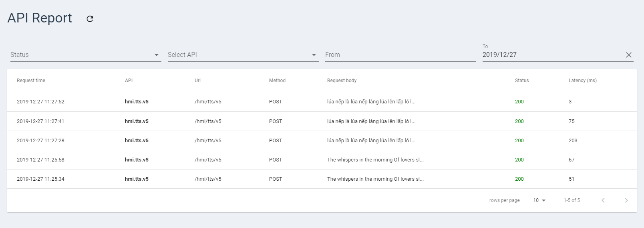Go to the next page arrow
Viewport: 644px width, 228px height.
pos(626,200)
